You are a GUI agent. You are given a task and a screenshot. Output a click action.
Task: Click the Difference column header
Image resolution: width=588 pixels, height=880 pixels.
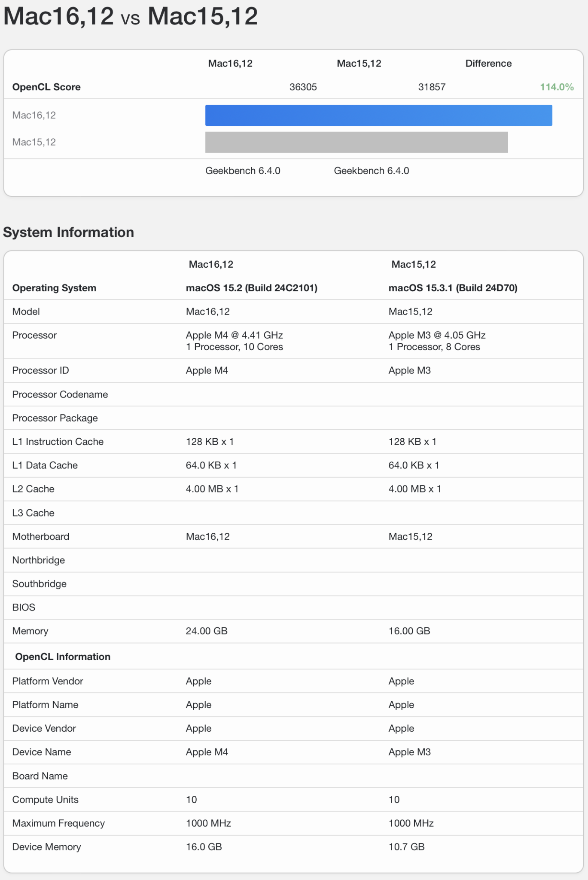488,64
